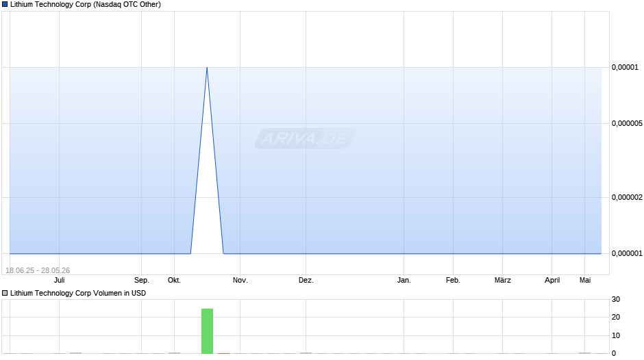Click the 'April' x-axis label

[552, 280]
